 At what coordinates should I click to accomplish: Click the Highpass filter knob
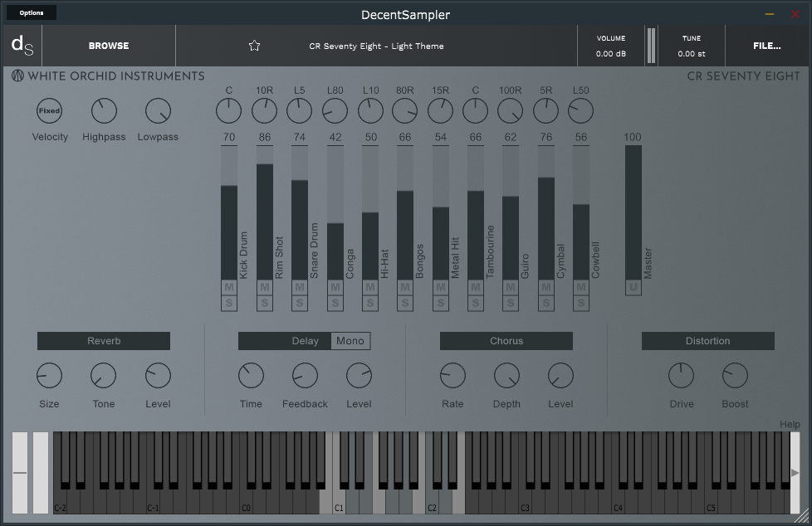(104, 111)
